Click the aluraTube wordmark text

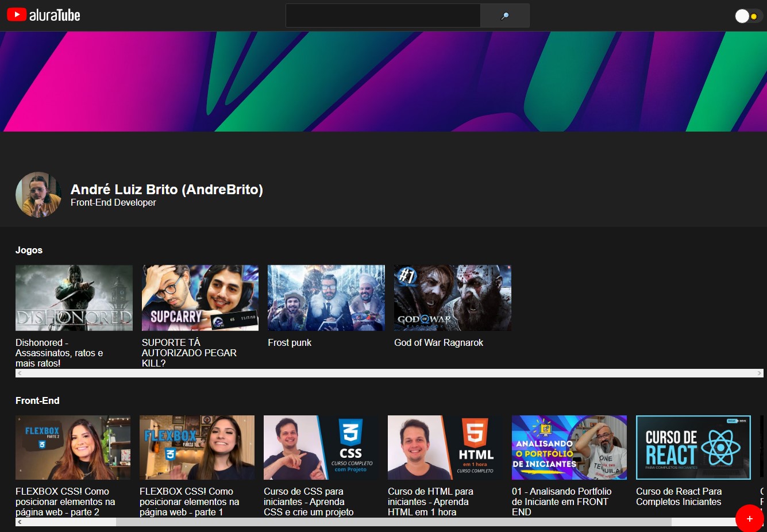coord(55,15)
